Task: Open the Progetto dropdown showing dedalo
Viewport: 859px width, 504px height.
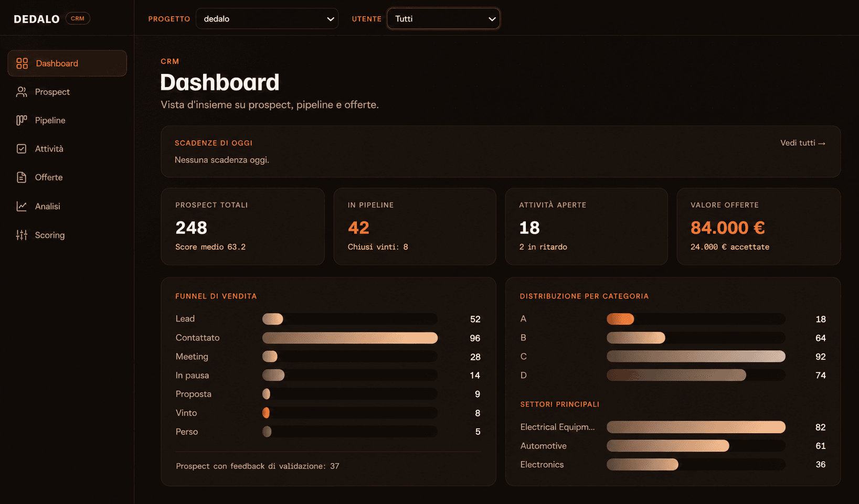Action: [x=267, y=19]
